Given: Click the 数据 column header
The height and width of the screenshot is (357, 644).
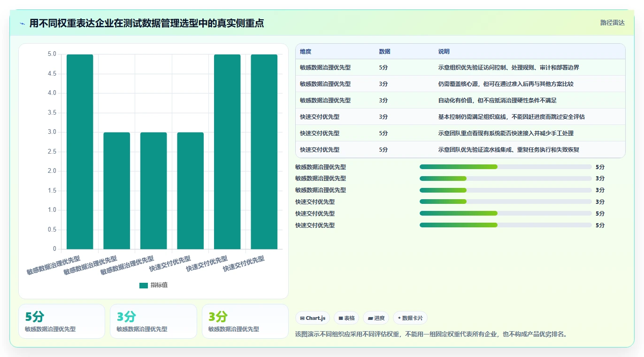Looking at the screenshot, I should tap(384, 52).
